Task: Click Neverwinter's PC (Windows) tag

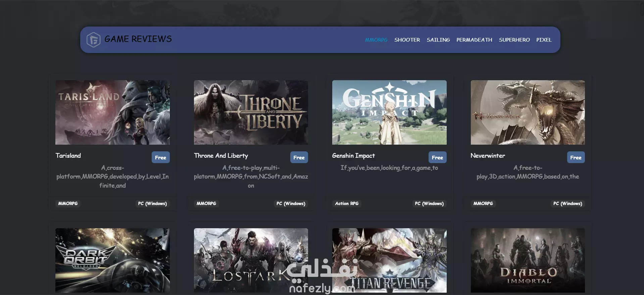Action: click(567, 203)
